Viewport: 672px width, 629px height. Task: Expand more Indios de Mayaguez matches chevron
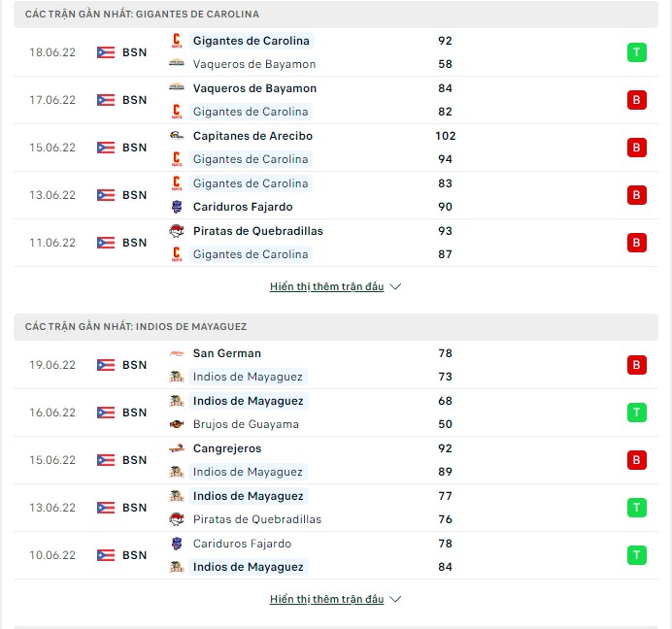[395, 599]
